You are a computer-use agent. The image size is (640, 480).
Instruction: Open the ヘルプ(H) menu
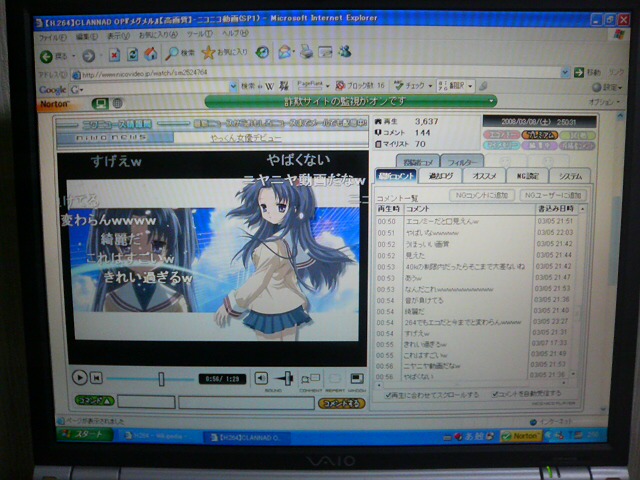(235, 33)
